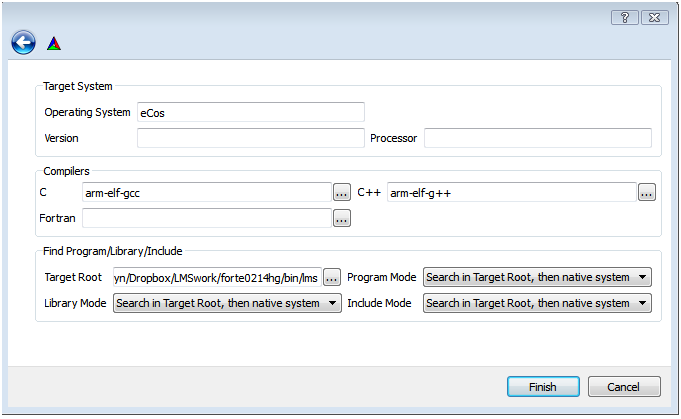Open the help question mark button
Screen dimensions: 681x419
(625, 17)
